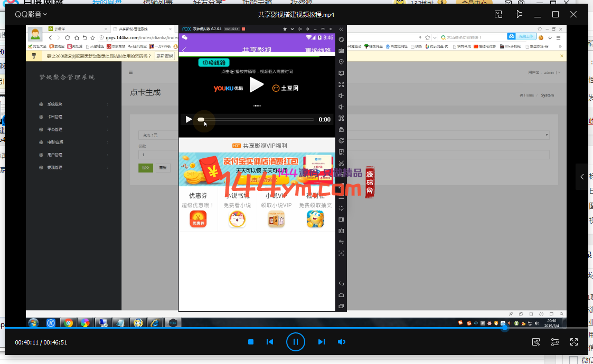The height and width of the screenshot is (364, 593).
Task: Mute the player volume
Action: 342,342
